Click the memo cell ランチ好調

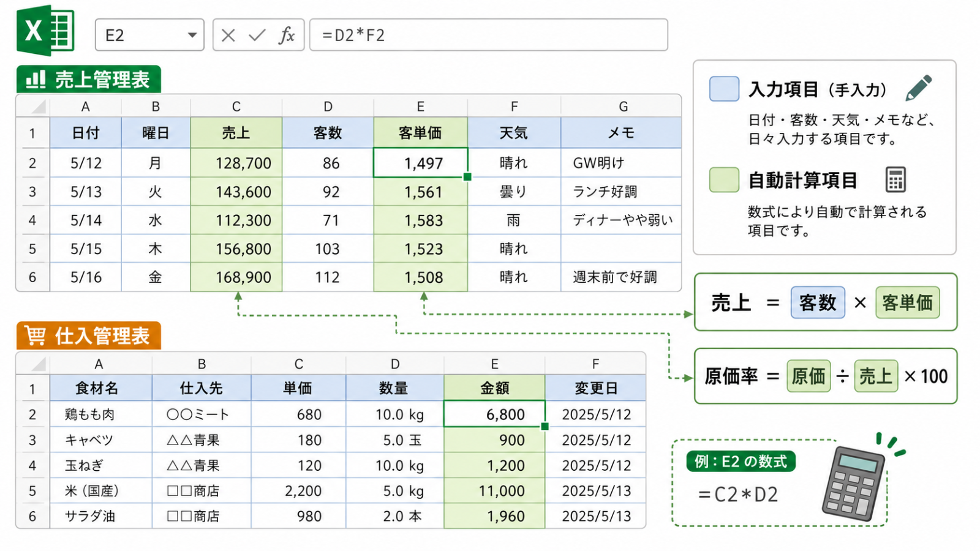click(x=621, y=192)
